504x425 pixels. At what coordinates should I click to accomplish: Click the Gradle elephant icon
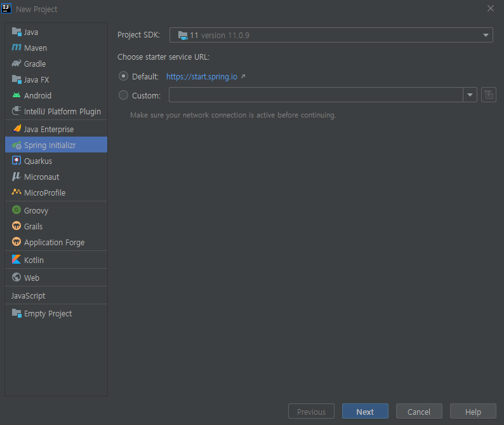17,63
